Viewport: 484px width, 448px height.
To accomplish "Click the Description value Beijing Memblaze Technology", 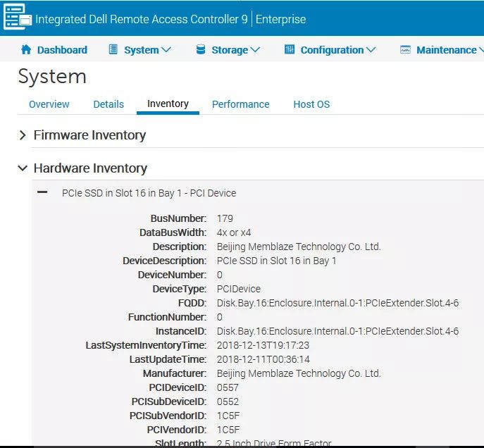I will pos(299,247).
